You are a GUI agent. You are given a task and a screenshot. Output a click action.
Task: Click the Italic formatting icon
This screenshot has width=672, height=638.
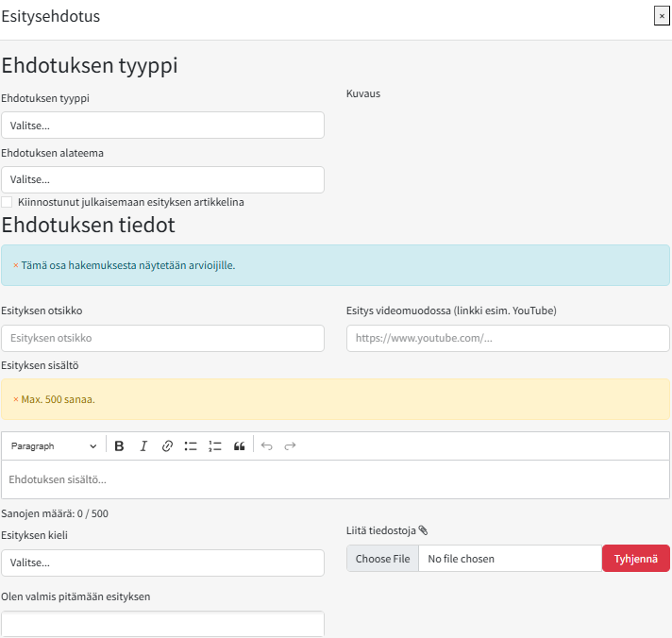[143, 446]
